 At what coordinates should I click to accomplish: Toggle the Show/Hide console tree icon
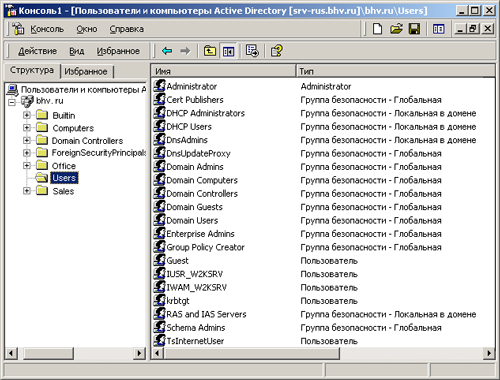(228, 51)
